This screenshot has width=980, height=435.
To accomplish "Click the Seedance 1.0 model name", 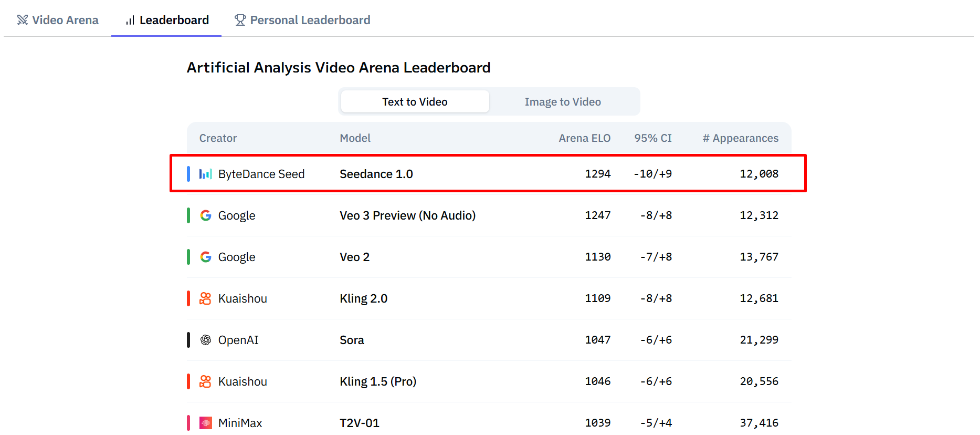I will 376,174.
